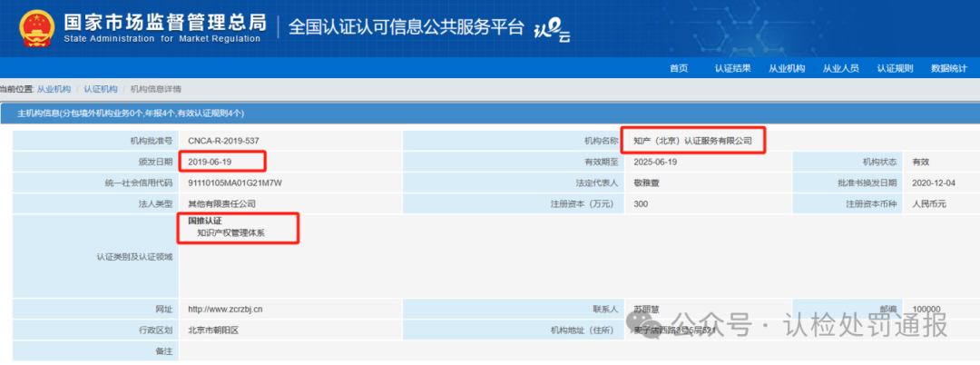
Task: Click the 认证类别及认证领域 label
Action: point(133,256)
